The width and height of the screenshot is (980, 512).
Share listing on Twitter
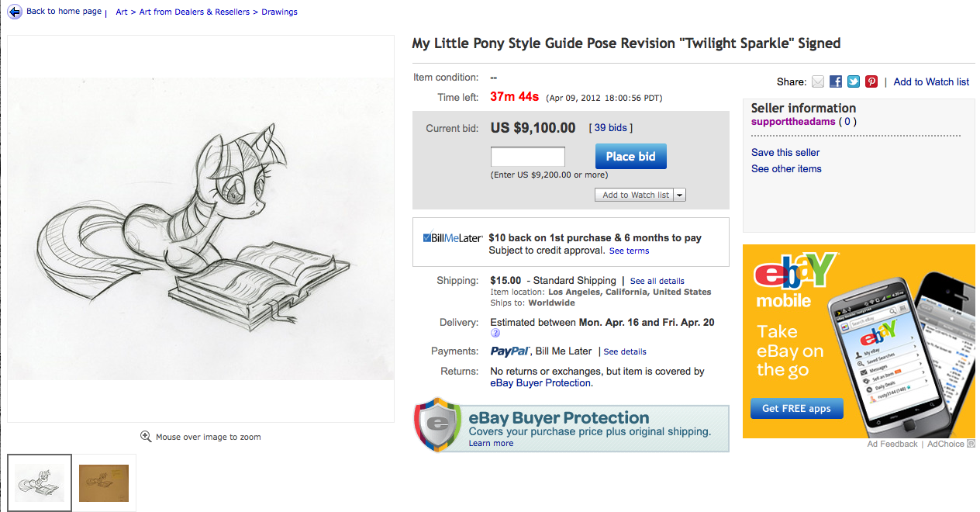click(854, 81)
